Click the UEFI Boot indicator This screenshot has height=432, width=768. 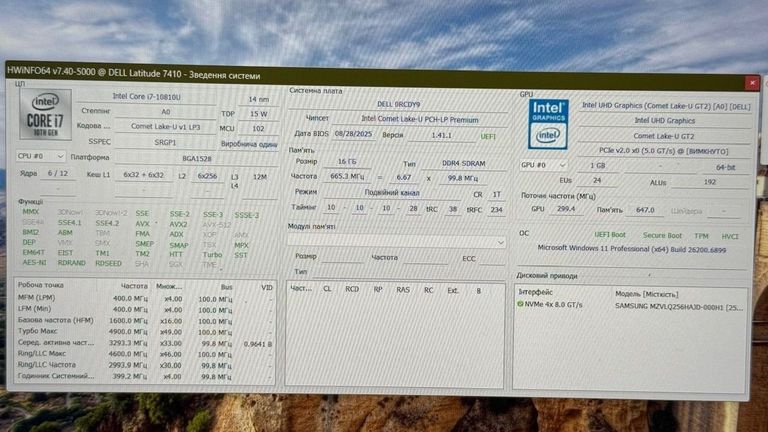(610, 235)
